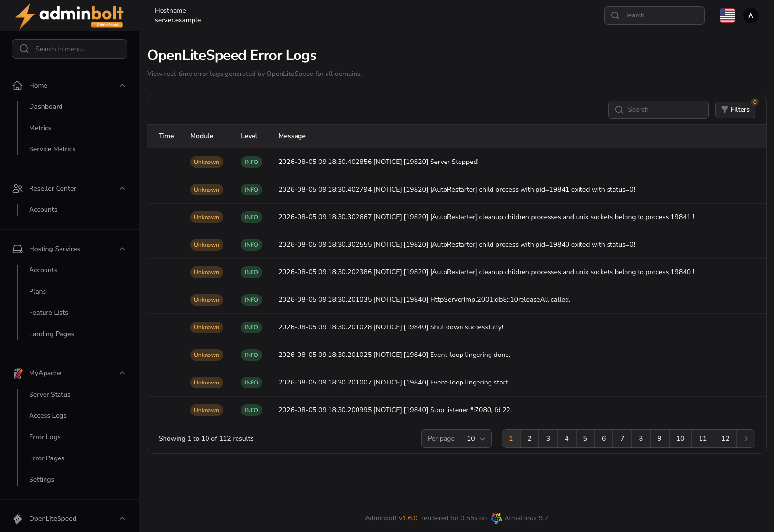Open the Dashboard menu item
Screen dimensions: 774x532
click(x=46, y=107)
